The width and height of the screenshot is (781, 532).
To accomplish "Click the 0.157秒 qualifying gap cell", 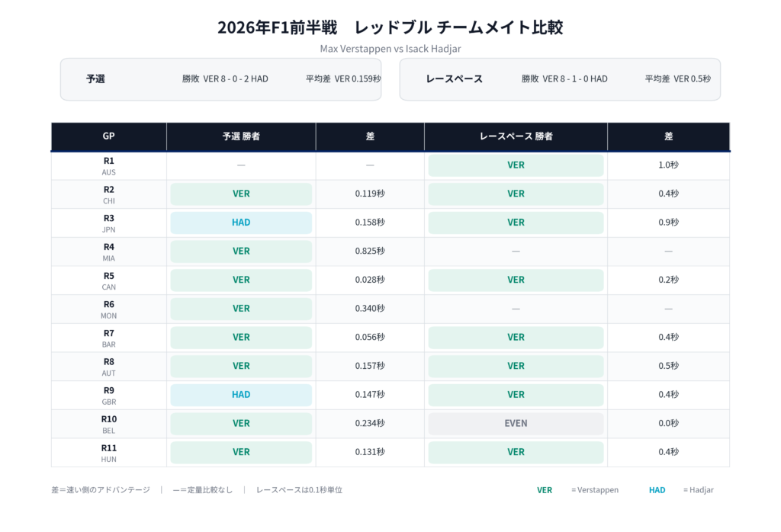I will point(370,366).
